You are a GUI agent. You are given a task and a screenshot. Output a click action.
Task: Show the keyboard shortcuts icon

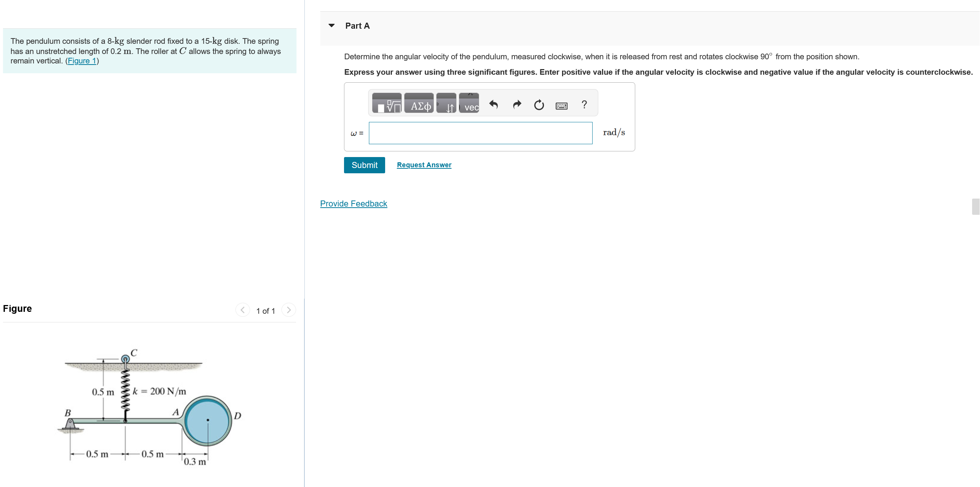(562, 105)
